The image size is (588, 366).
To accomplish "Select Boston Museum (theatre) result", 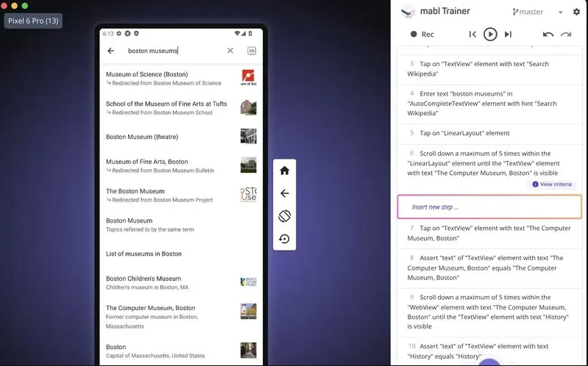I will click(x=181, y=137).
